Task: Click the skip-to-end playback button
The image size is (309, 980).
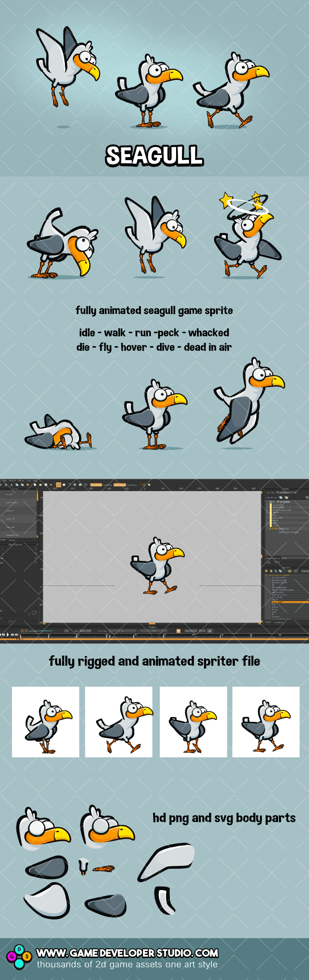Action: click(16, 635)
